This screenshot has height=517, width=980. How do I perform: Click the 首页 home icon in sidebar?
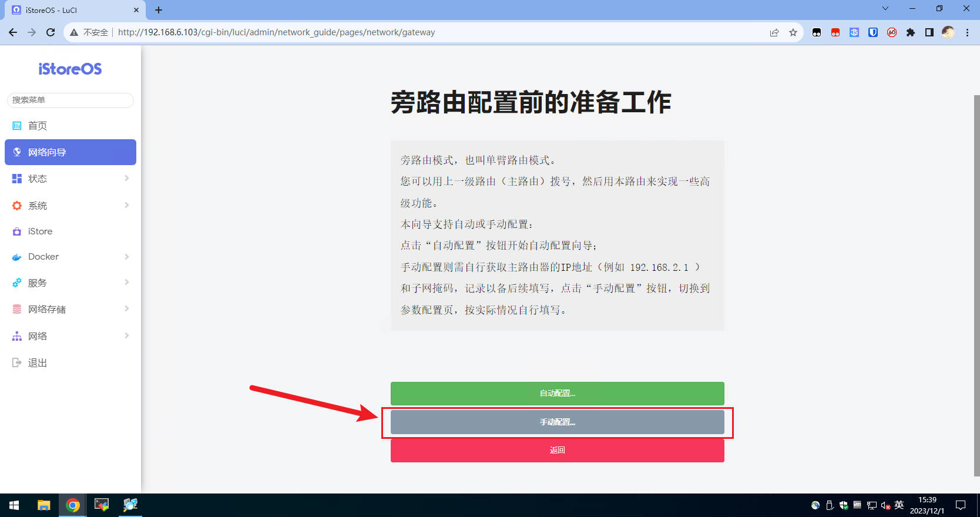[17, 126]
